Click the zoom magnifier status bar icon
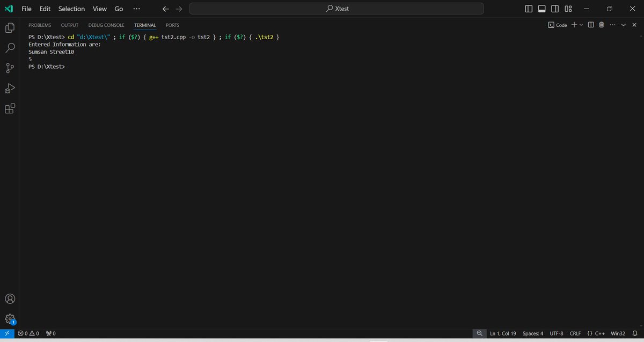Screen dimensions: 644x342 coord(479,333)
